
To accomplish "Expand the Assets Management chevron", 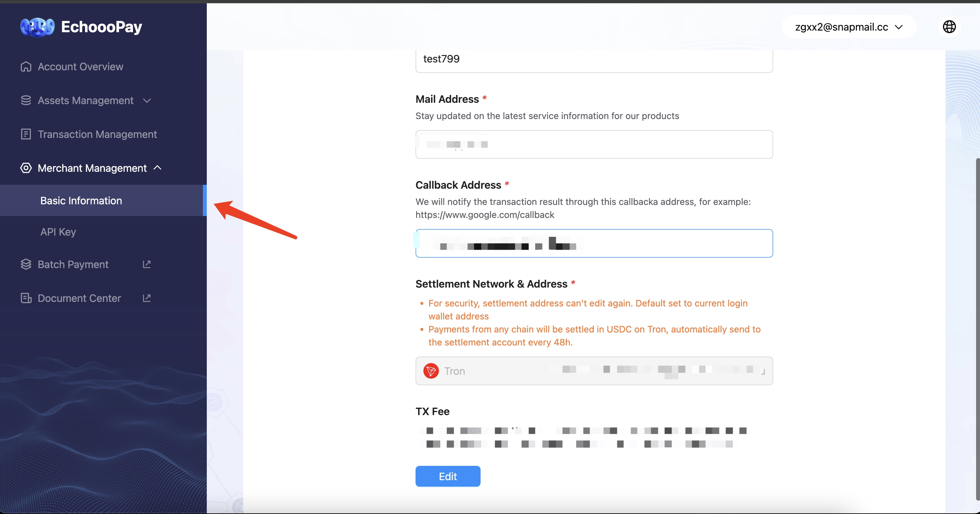I will (147, 101).
